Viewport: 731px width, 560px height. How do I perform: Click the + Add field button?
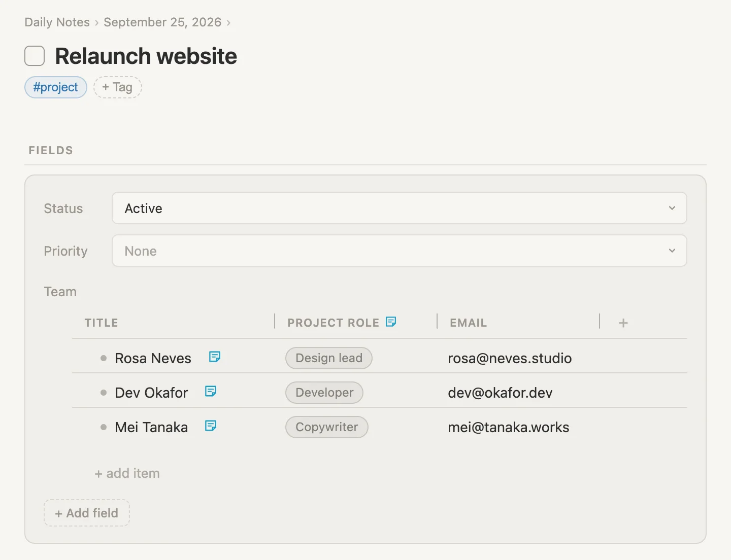[x=87, y=513]
